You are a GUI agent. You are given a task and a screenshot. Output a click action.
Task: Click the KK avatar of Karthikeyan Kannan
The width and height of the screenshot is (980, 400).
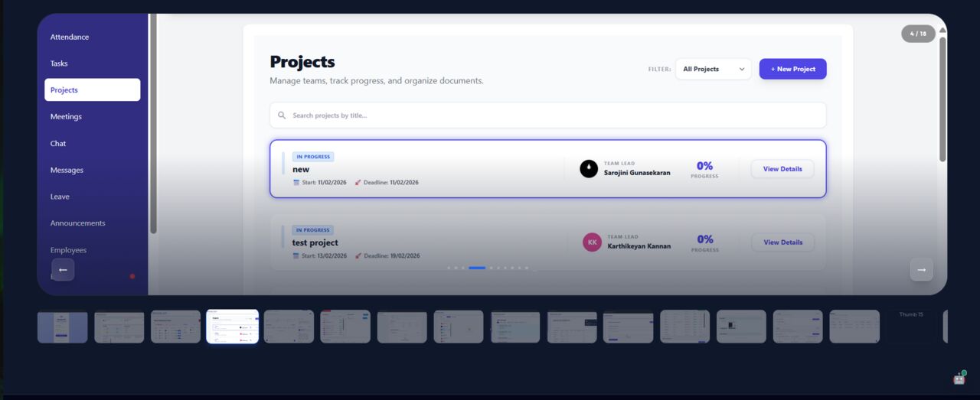[592, 242]
